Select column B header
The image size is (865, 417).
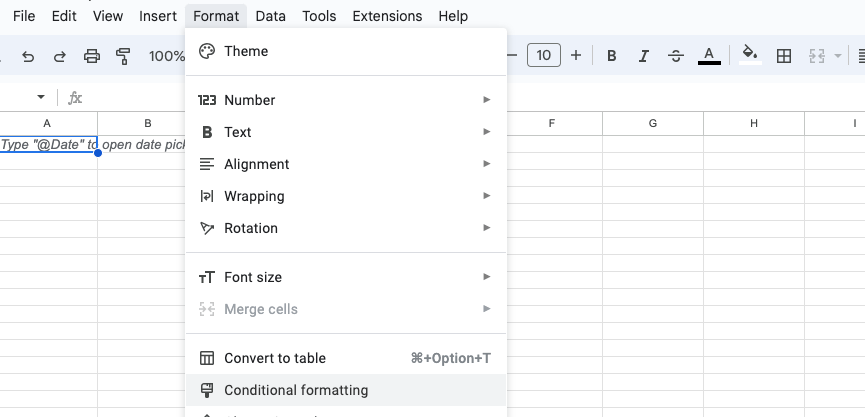pyautogui.click(x=147, y=123)
